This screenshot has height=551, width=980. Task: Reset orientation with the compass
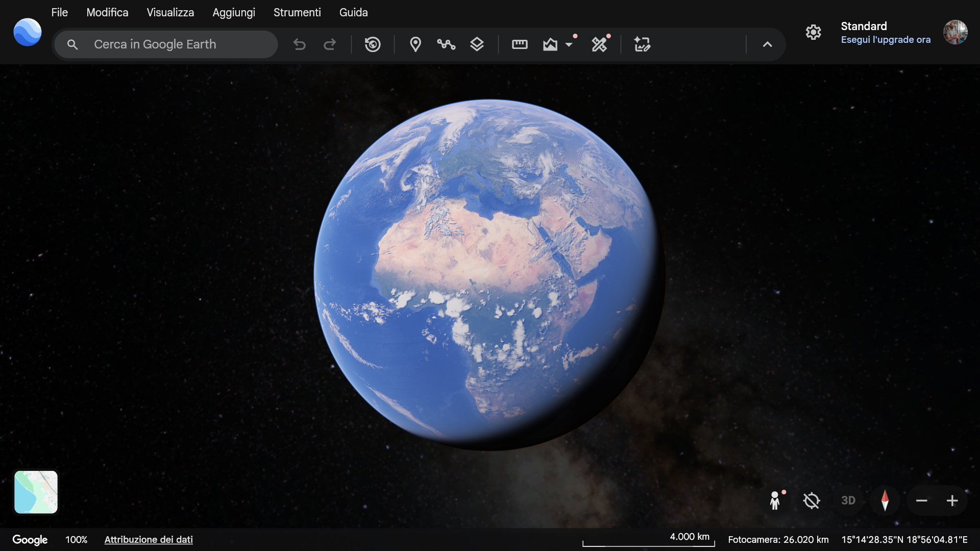[x=885, y=500]
